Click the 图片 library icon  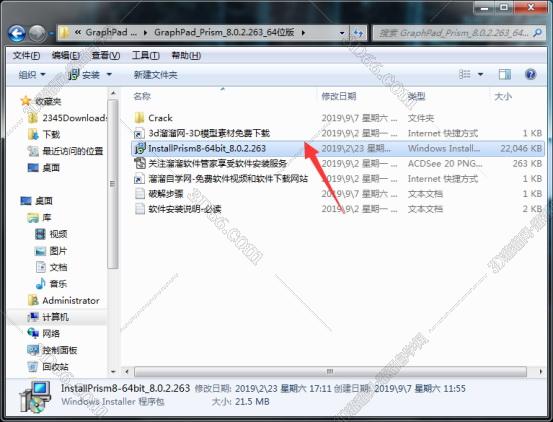[41, 251]
